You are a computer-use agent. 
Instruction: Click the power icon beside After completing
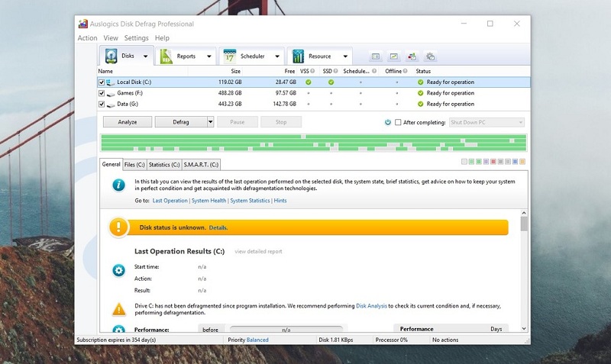point(388,122)
